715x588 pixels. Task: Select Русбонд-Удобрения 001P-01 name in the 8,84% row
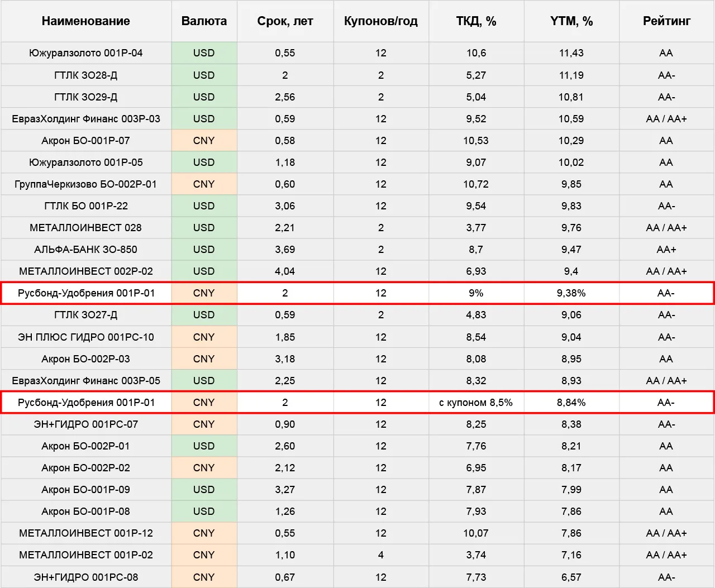pos(86,402)
